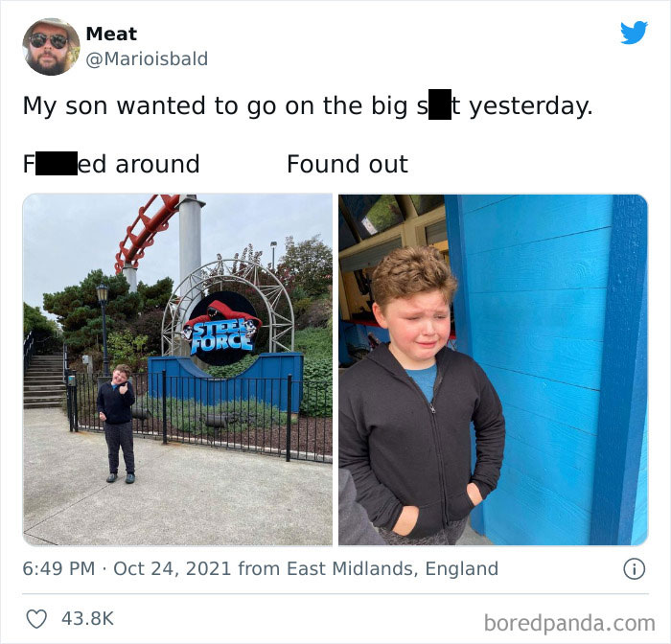
Task: Click the 'Found out' caption text
Action: [347, 164]
